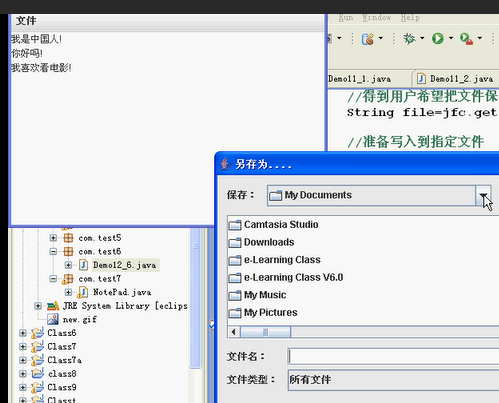Open the External Tools dropdown arrow

(480, 38)
